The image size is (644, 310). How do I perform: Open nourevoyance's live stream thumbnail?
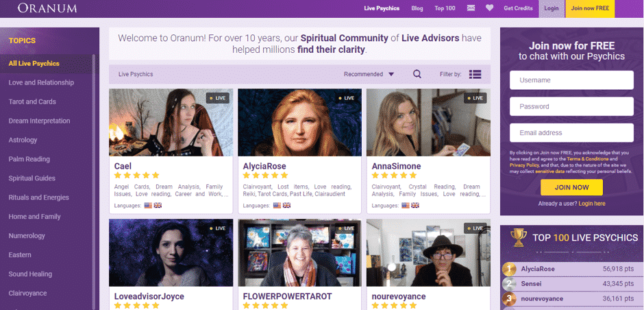pyautogui.click(x=428, y=252)
